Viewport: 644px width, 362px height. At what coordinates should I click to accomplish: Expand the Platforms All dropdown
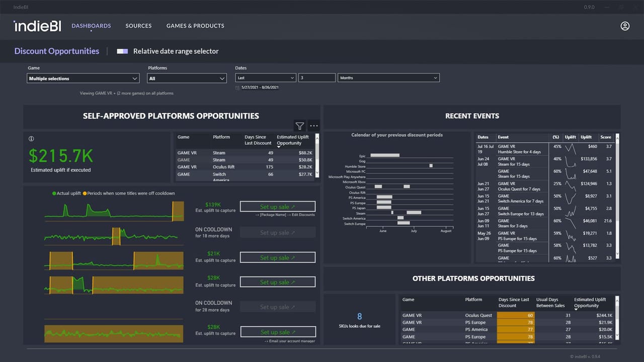(x=187, y=78)
